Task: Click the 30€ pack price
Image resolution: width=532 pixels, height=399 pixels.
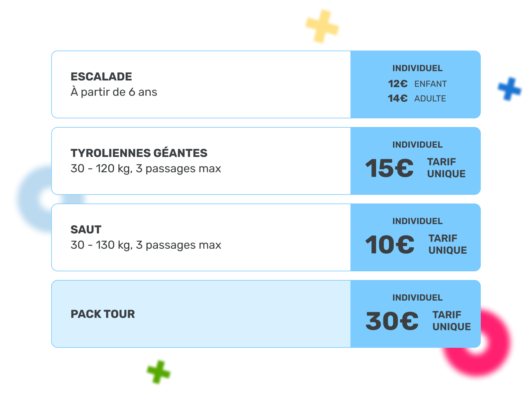Action: coord(392,321)
